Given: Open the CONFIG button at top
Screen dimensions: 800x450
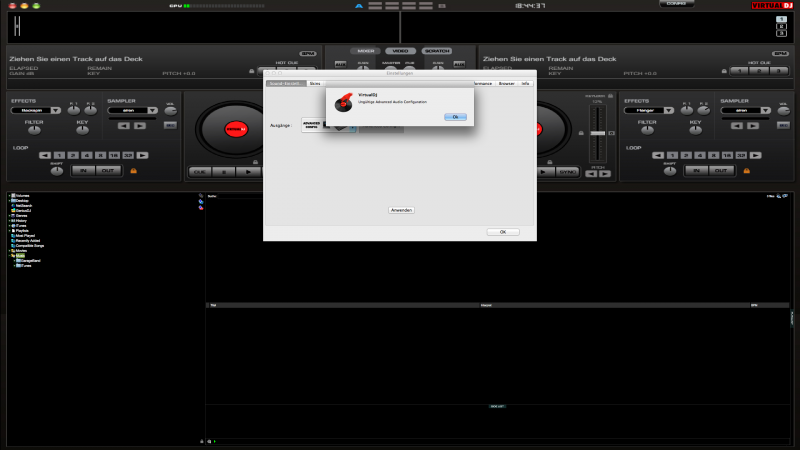Looking at the screenshot, I should tap(676, 4).
